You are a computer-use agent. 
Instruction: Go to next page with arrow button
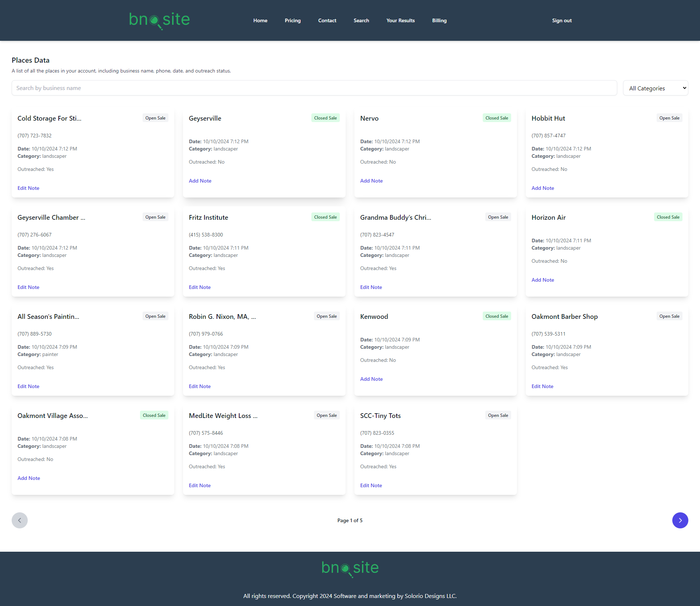tap(680, 520)
